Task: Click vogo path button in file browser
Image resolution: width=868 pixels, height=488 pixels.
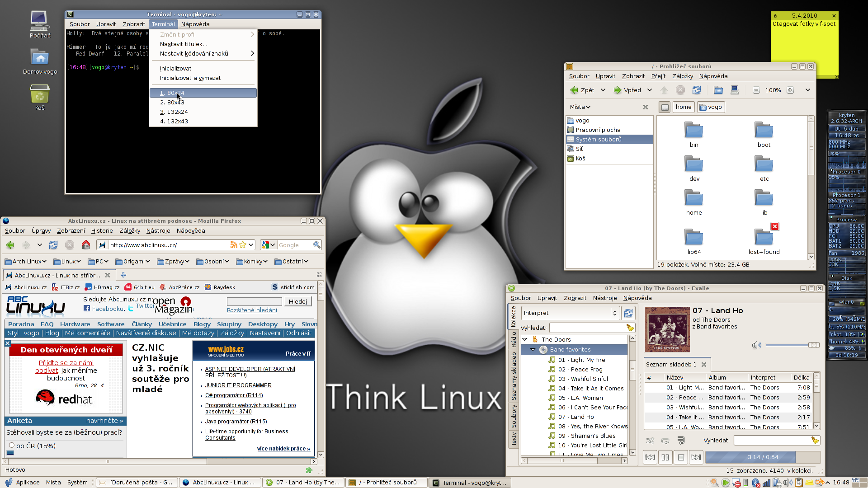Action: point(711,107)
